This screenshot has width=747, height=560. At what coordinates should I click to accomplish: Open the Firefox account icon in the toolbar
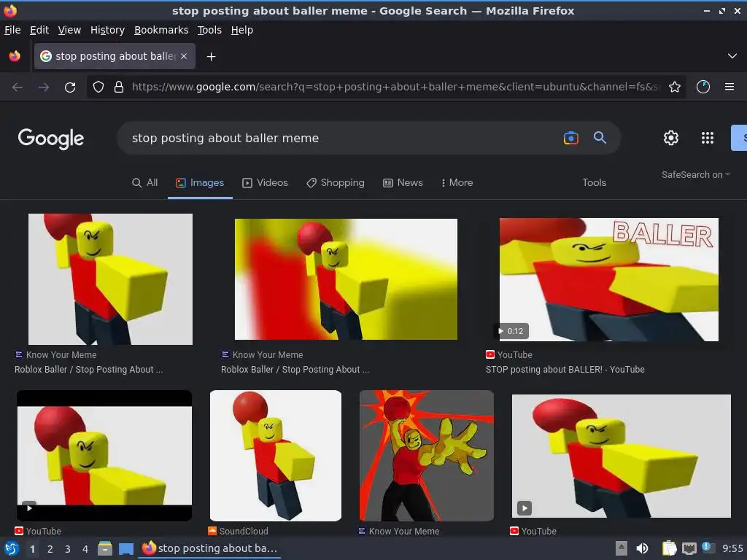[703, 87]
